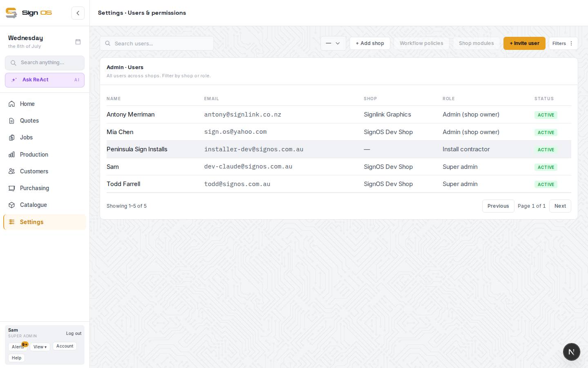Open the shop filter dropdown
Screen dimensions: 588x368
pos(333,43)
